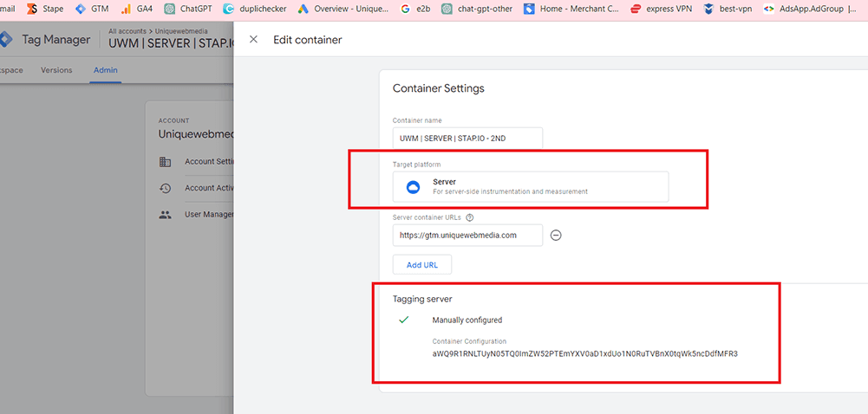Viewport: 868px width, 414px height.
Task: Edit the Container name field
Action: pyautogui.click(x=467, y=139)
